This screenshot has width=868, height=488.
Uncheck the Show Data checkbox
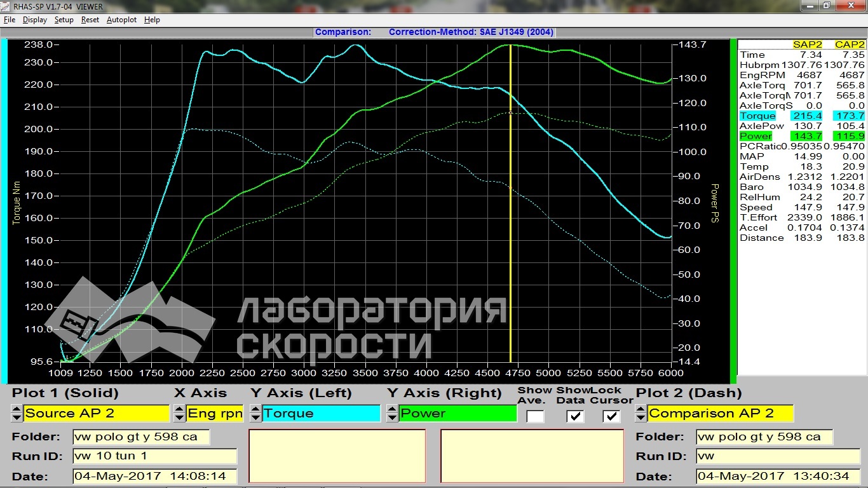(575, 417)
